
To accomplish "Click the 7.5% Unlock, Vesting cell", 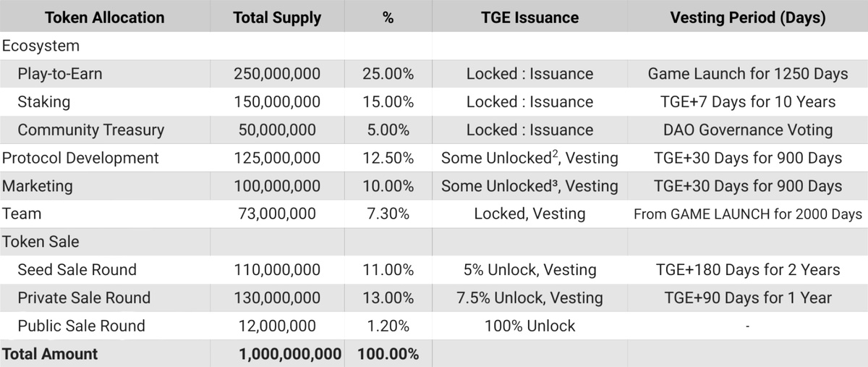I will click(x=529, y=298).
